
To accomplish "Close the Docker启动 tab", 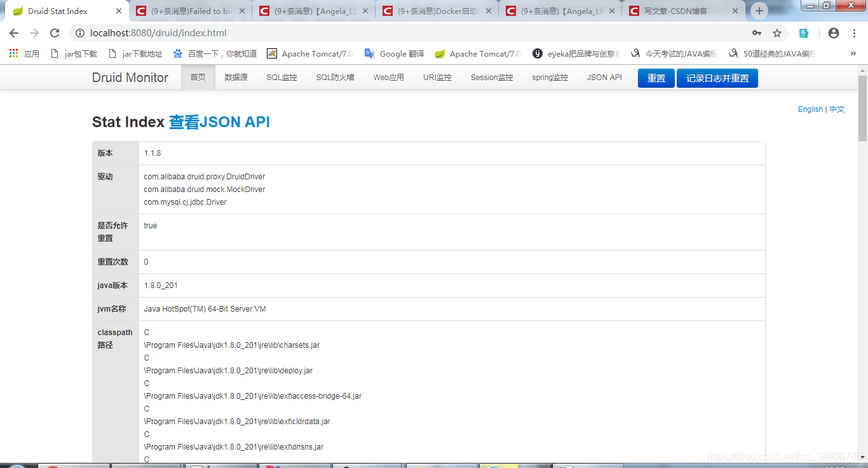I will click(x=489, y=11).
